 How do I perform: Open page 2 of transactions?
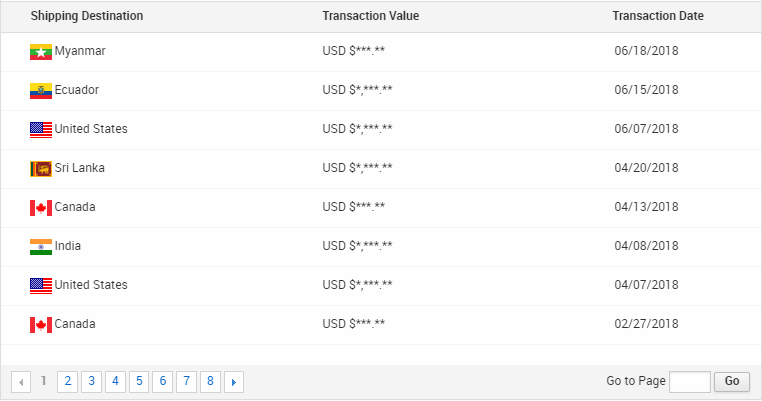pyautogui.click(x=67, y=381)
